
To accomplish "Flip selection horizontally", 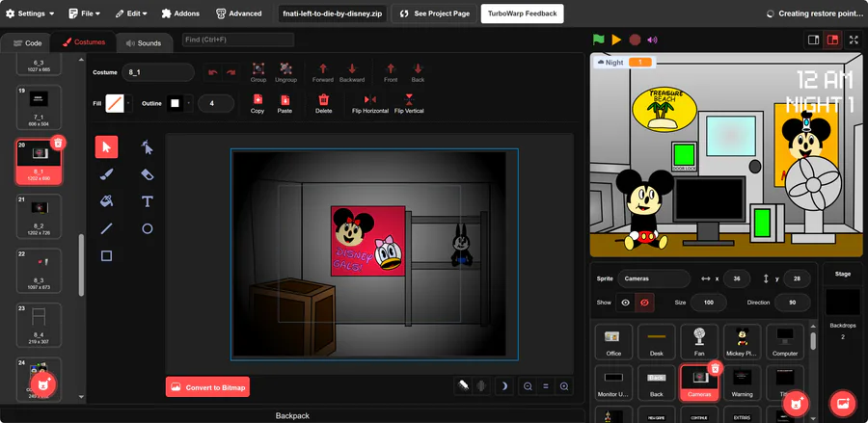I will [369, 103].
